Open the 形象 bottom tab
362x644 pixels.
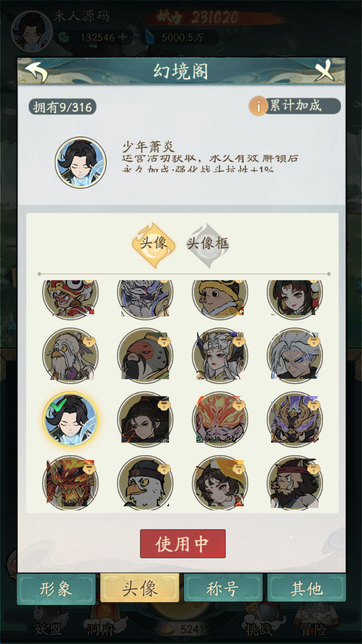click(56, 589)
